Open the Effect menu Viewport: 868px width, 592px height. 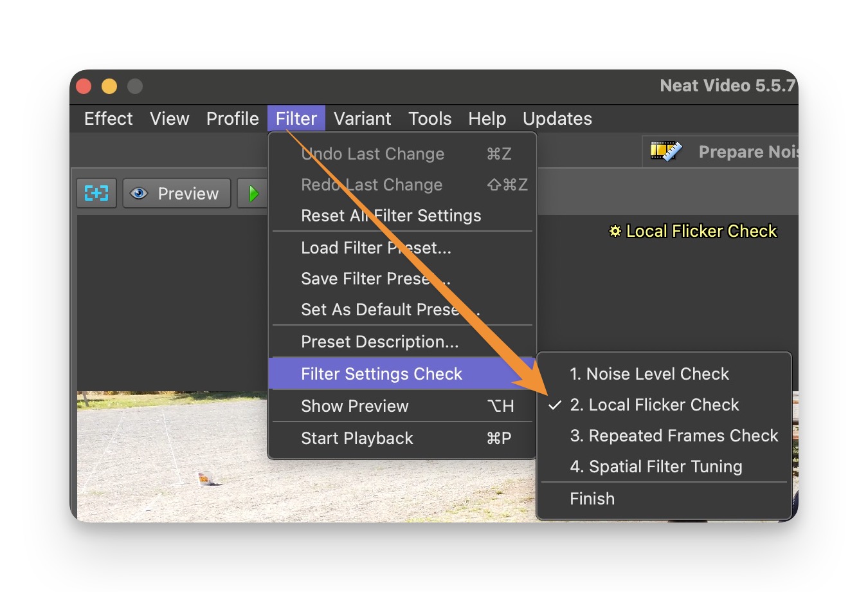point(108,118)
